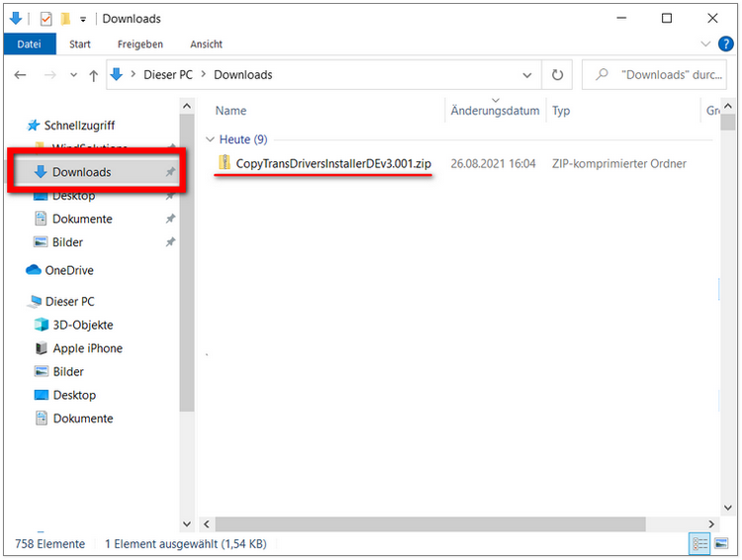The width and height of the screenshot is (742, 560).
Task: Click the pin icon beside Downloads
Action: 170,172
